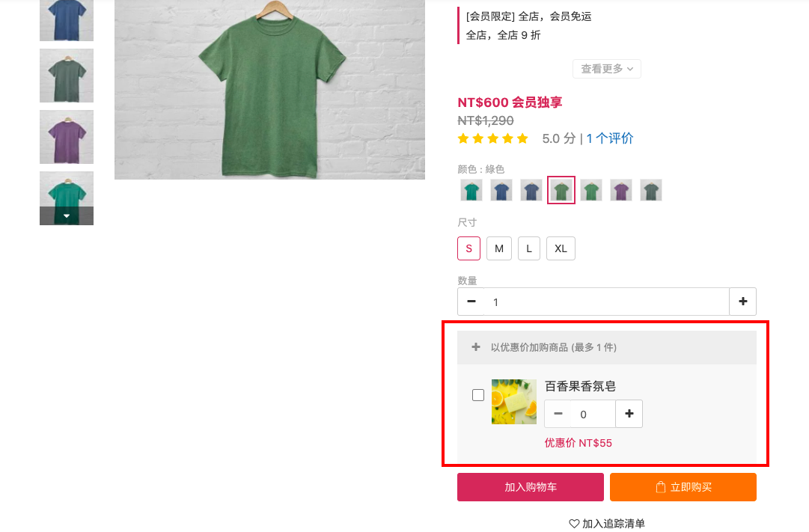The height and width of the screenshot is (532, 809).
Task: Select size XL
Action: point(561,248)
